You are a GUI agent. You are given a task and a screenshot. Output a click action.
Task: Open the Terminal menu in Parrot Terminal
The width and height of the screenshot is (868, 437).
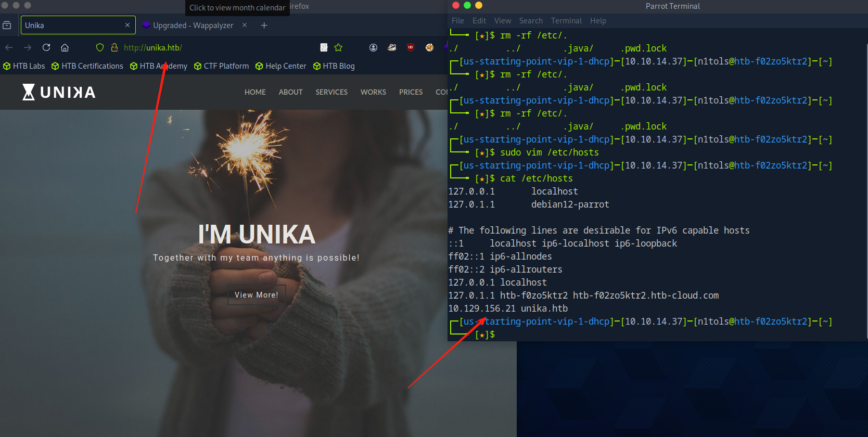click(566, 21)
